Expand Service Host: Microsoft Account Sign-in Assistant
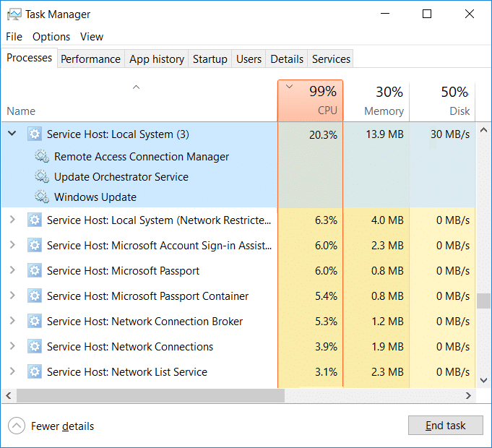The height and width of the screenshot is (448, 492). [12, 246]
